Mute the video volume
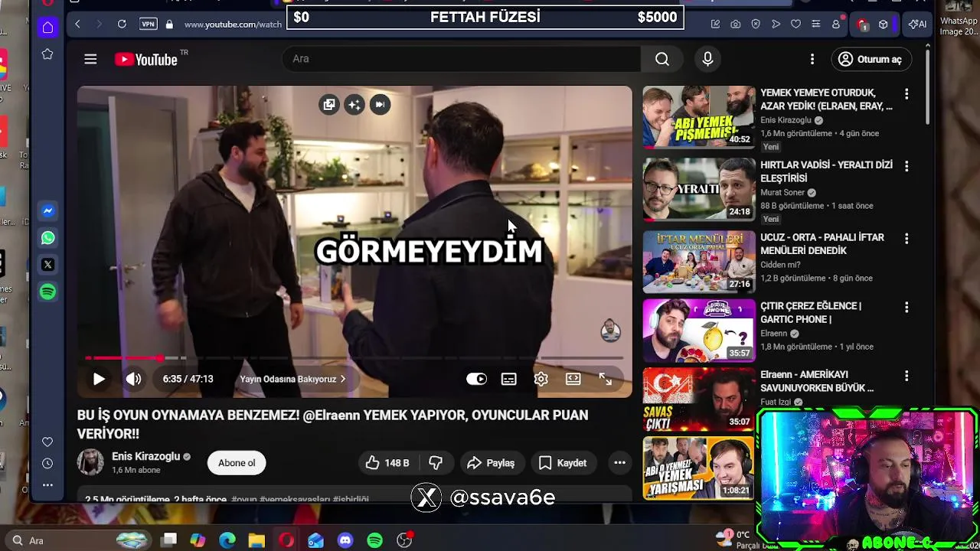 [134, 379]
